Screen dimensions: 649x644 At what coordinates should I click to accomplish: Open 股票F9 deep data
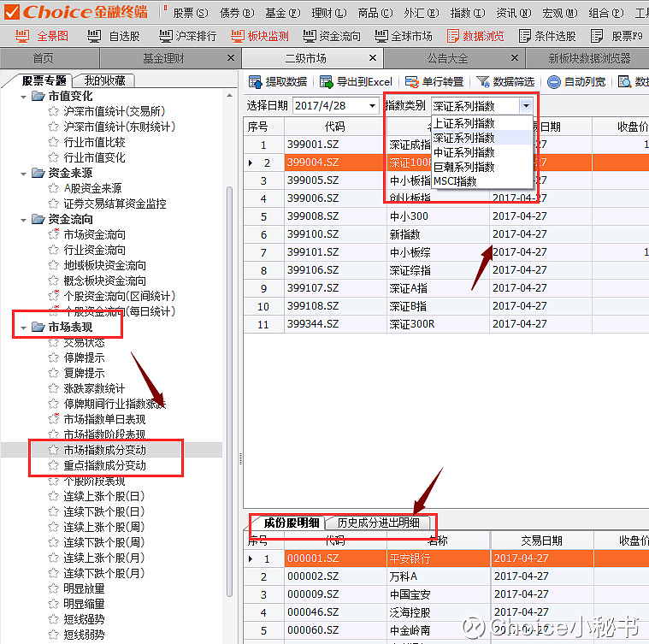coord(617,36)
